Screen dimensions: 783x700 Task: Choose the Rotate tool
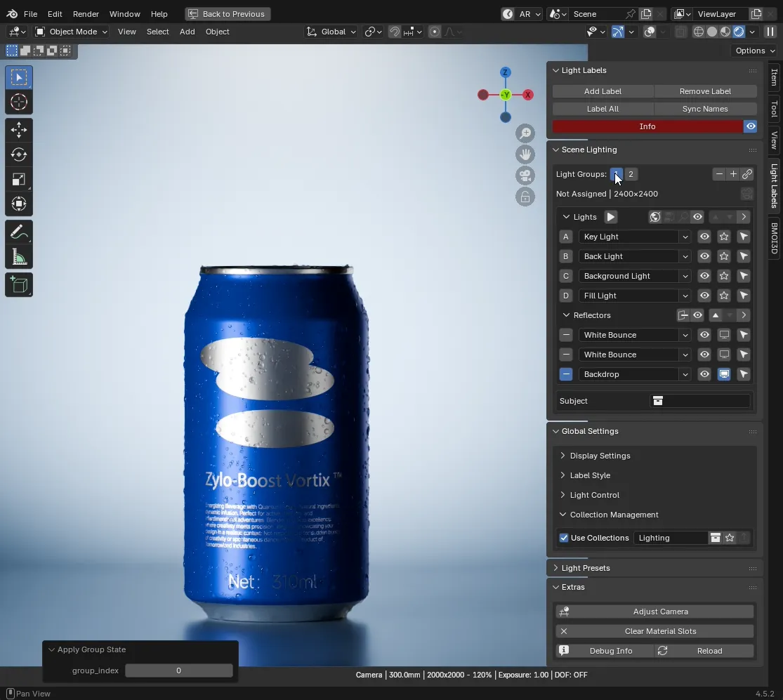19,154
